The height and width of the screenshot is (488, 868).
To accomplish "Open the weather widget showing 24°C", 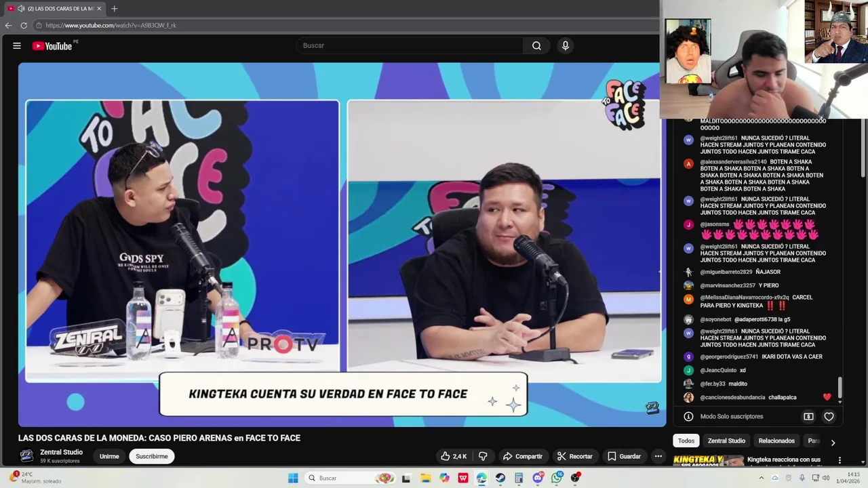I will [x=36, y=478].
